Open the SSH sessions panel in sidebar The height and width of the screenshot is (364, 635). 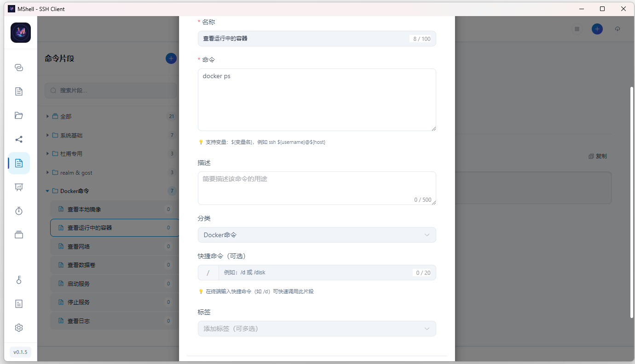click(x=18, y=67)
